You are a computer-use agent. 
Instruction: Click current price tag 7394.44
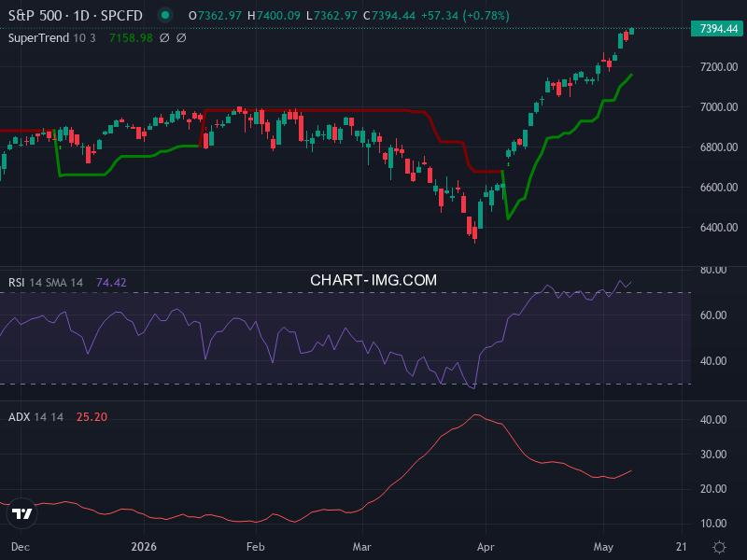[718, 29]
